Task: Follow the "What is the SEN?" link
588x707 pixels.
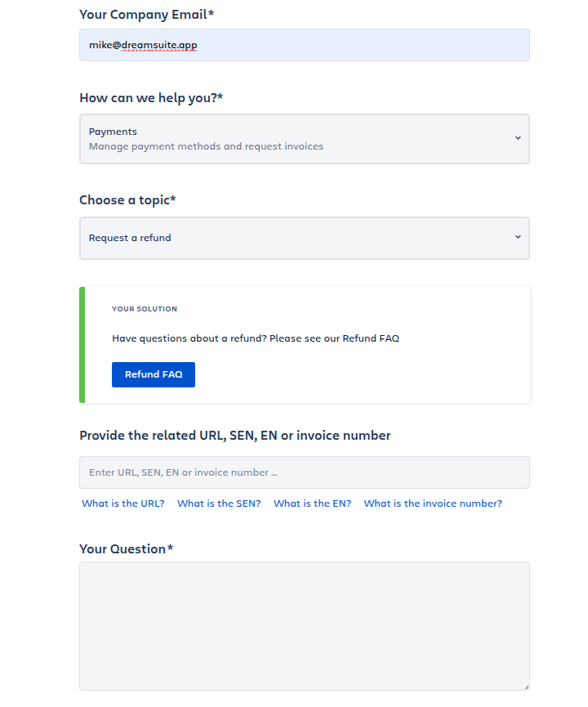Action: click(219, 503)
